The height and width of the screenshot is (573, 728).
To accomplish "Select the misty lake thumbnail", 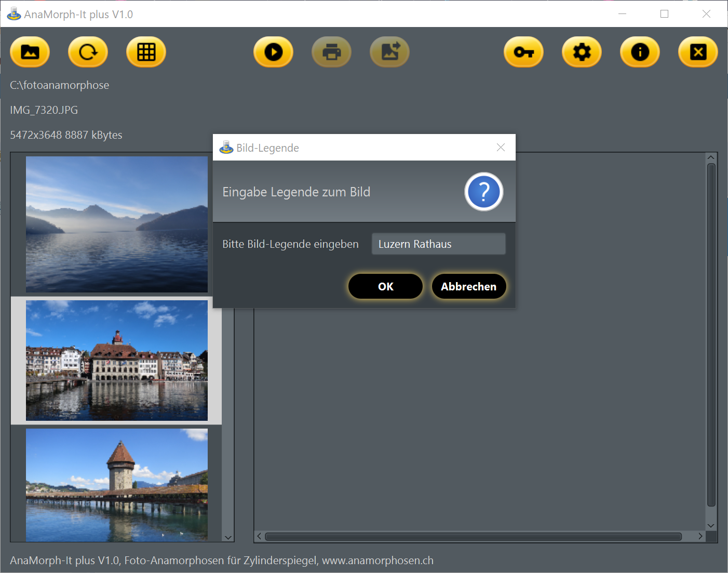I will click(x=117, y=224).
